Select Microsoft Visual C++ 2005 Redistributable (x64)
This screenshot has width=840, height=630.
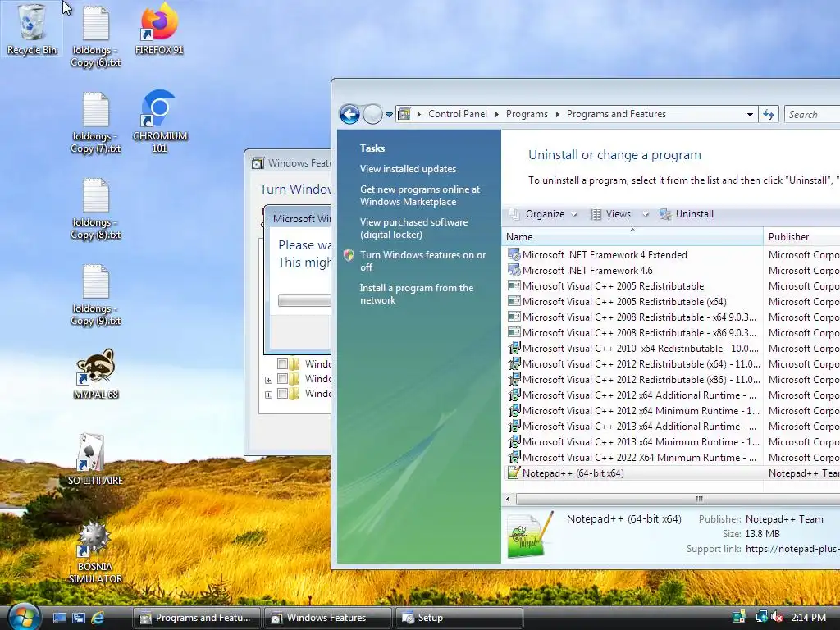pyautogui.click(x=624, y=302)
